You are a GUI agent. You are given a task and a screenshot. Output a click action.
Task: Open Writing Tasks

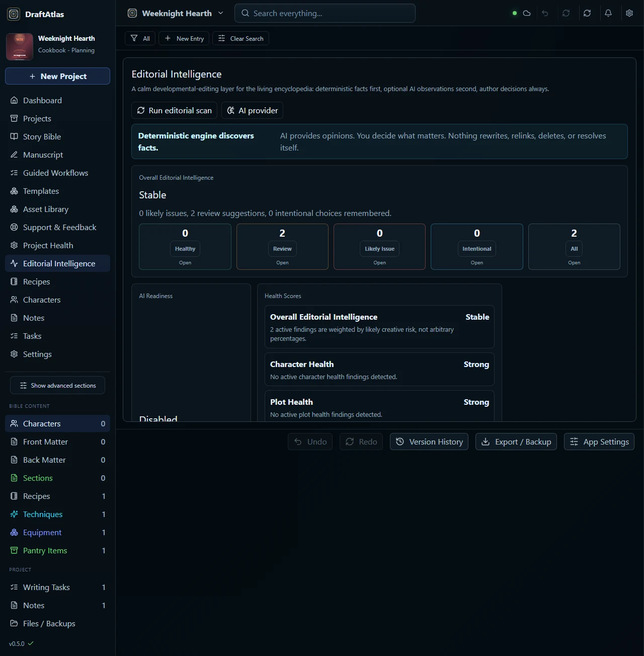pos(57,587)
